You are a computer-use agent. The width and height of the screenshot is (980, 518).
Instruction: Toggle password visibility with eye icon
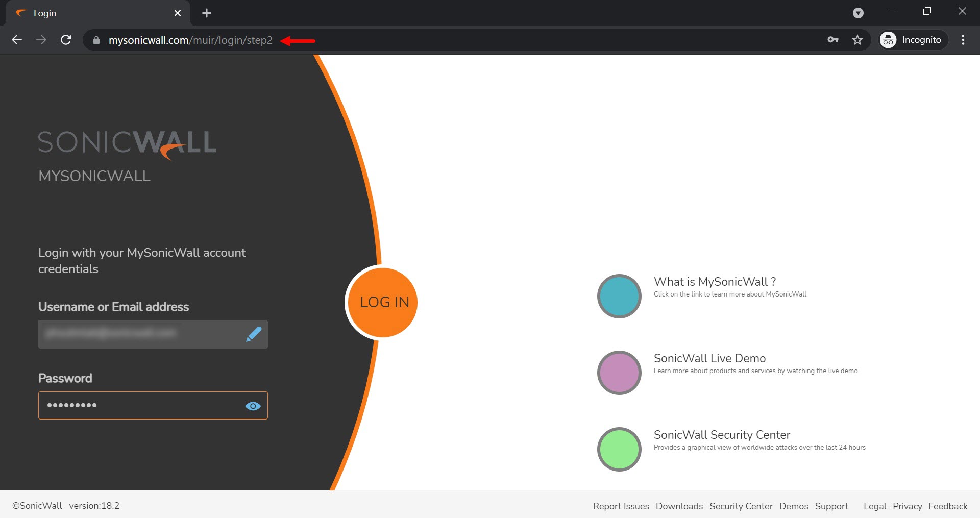click(253, 406)
